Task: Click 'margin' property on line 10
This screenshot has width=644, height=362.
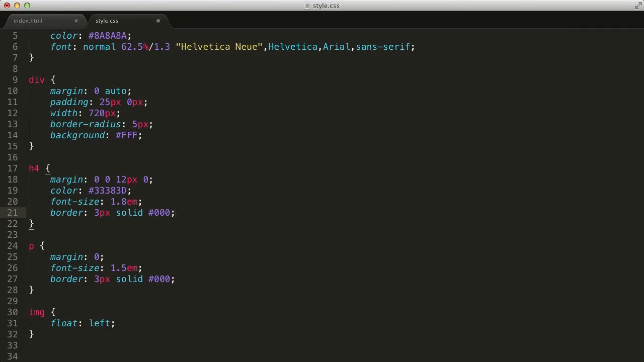Action: (x=66, y=91)
